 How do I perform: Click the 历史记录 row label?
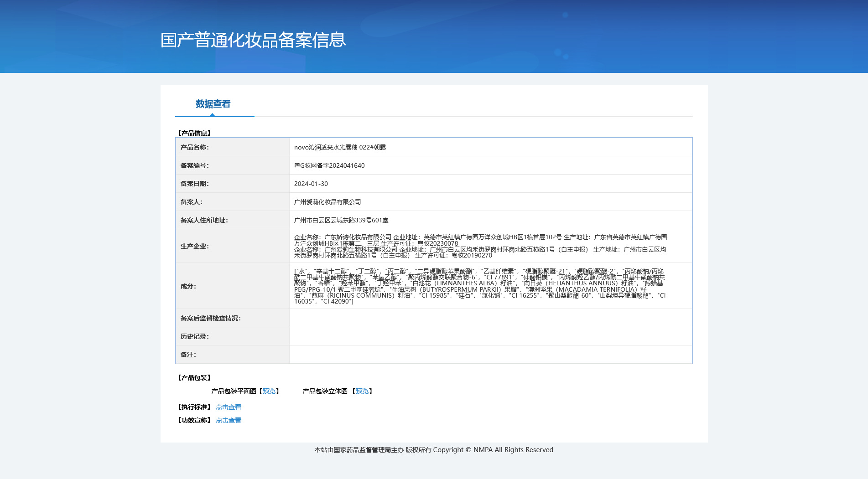[x=195, y=336]
